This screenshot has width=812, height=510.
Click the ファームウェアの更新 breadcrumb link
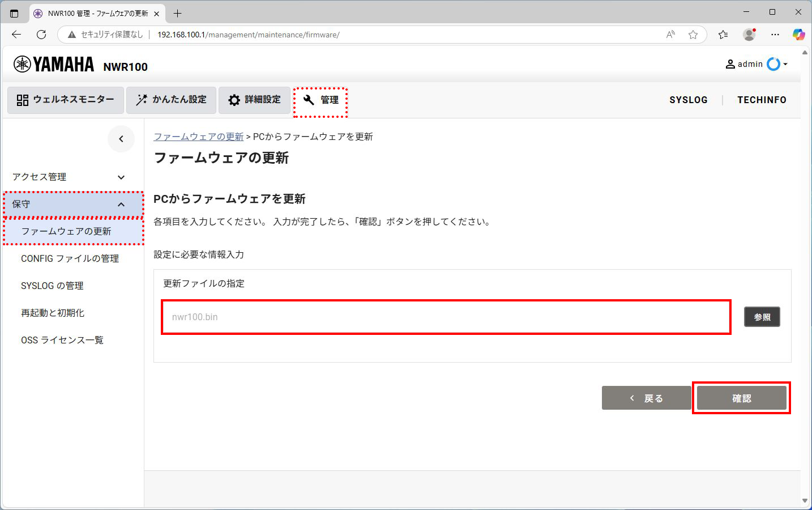199,137
